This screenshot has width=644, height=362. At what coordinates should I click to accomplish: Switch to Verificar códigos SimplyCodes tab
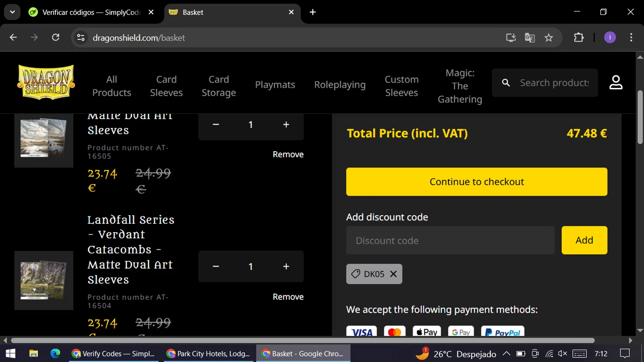[91, 12]
